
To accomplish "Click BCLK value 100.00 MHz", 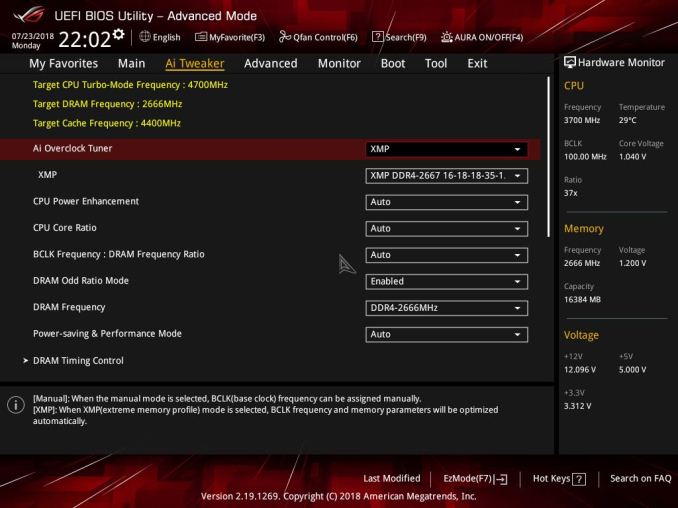I will click(585, 157).
